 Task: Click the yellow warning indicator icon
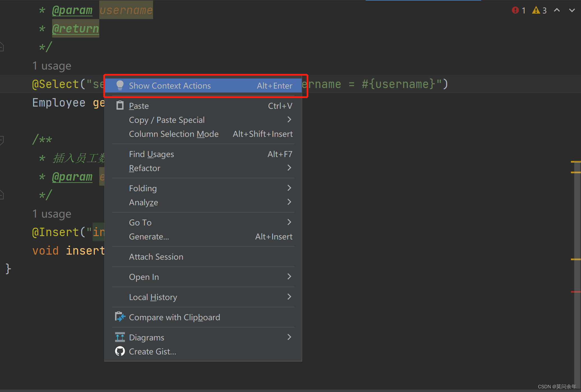(536, 10)
